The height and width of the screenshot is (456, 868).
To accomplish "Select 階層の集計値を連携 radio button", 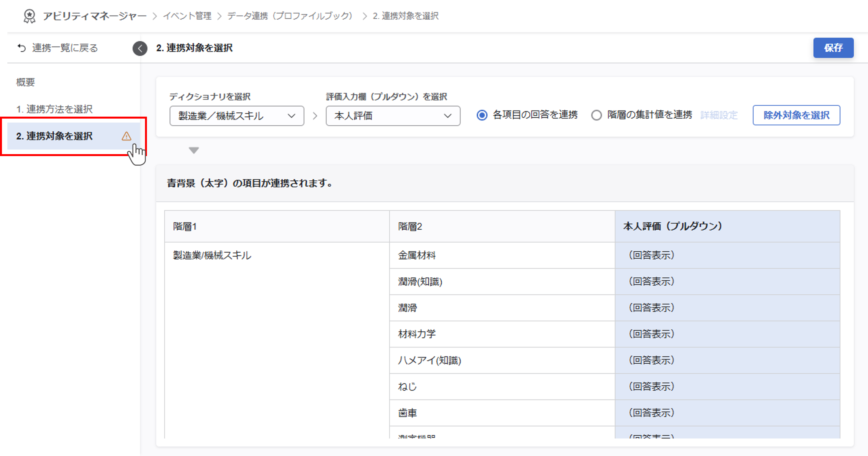I will click(596, 115).
